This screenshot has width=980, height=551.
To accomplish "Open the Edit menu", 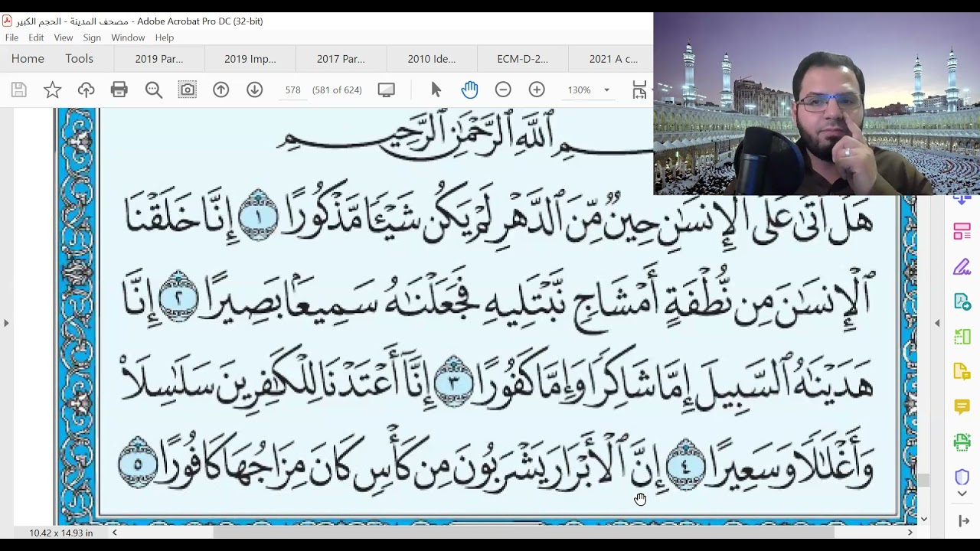I will click(x=36, y=37).
